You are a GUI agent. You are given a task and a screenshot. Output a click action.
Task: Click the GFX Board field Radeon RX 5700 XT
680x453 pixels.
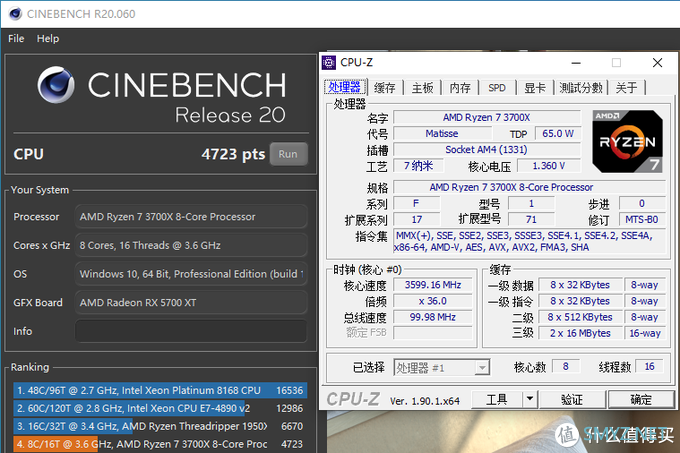click(x=191, y=303)
